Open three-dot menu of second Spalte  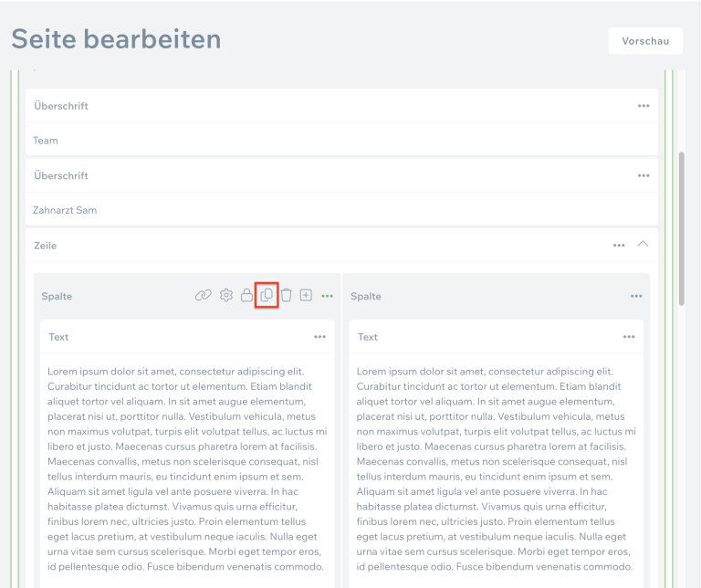click(636, 296)
